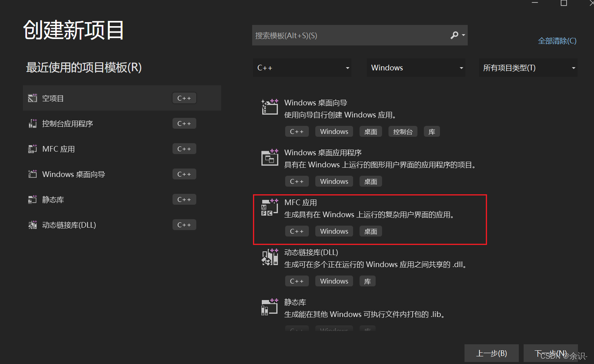Click the Windows 桌面向导 icon in recent templates
The height and width of the screenshot is (364, 594).
(33, 174)
